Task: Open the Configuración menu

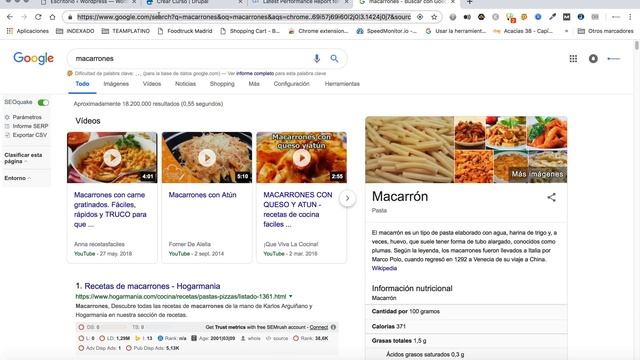Action: (291, 84)
